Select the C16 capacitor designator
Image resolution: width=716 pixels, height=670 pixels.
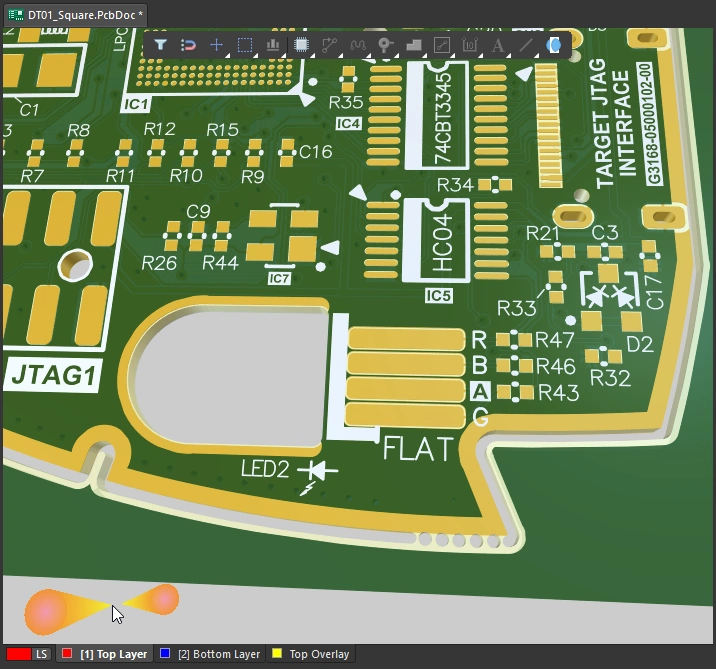click(316, 152)
